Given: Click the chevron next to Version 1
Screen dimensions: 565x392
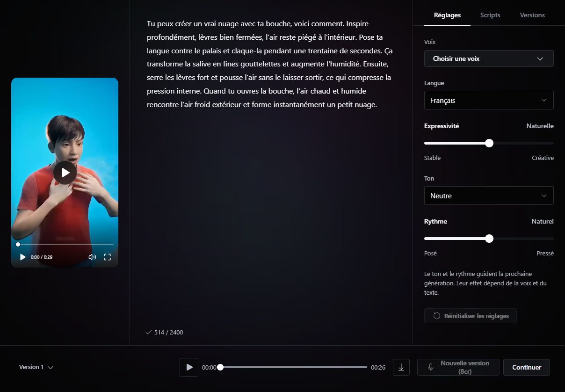Looking at the screenshot, I should click(51, 368).
